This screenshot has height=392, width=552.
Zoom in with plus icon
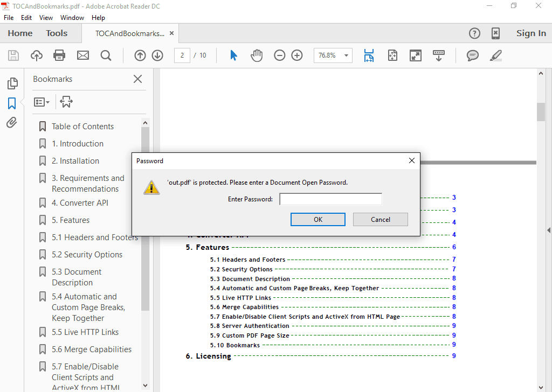(297, 55)
